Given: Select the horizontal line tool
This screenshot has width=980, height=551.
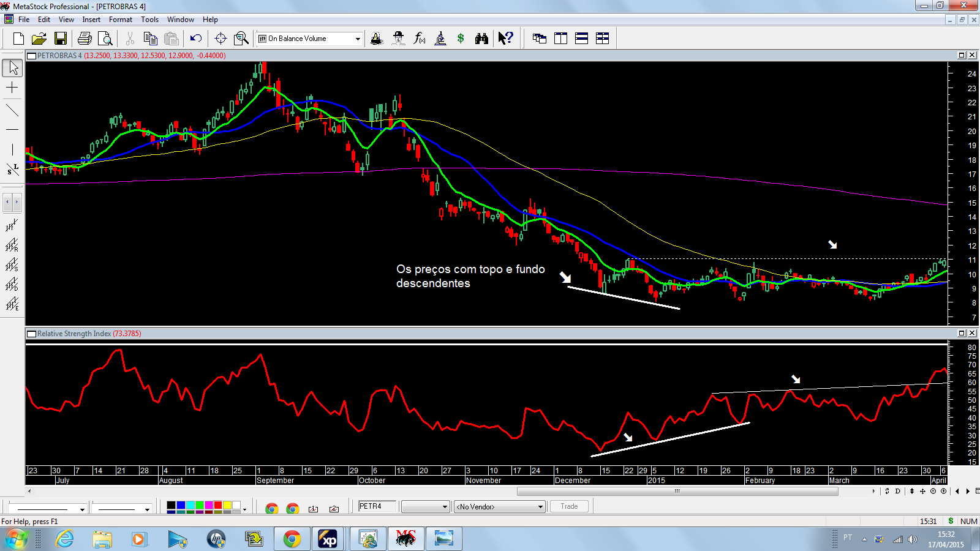Looking at the screenshot, I should click(x=12, y=130).
